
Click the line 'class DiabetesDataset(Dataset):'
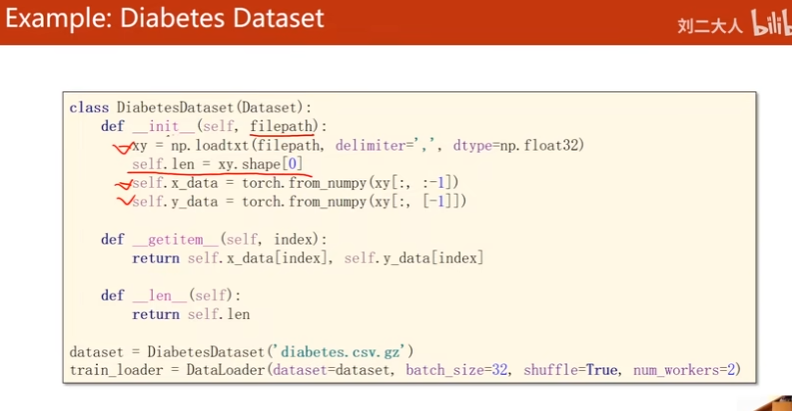click(x=190, y=108)
